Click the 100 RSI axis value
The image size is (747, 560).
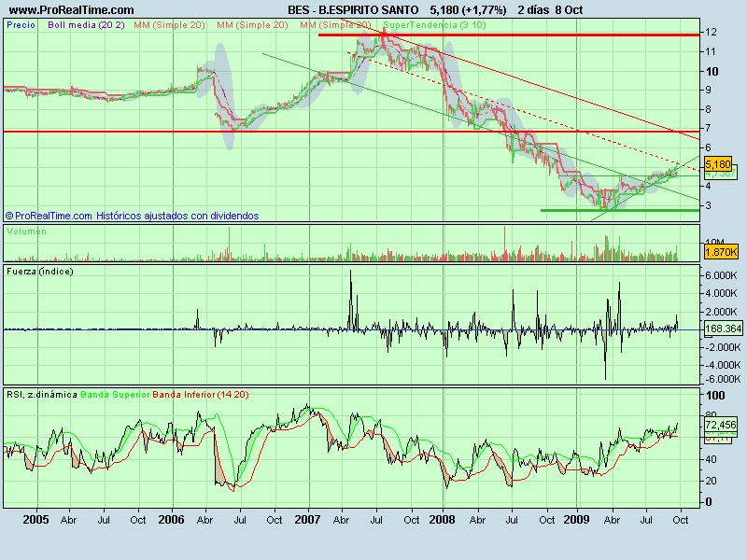(x=715, y=395)
